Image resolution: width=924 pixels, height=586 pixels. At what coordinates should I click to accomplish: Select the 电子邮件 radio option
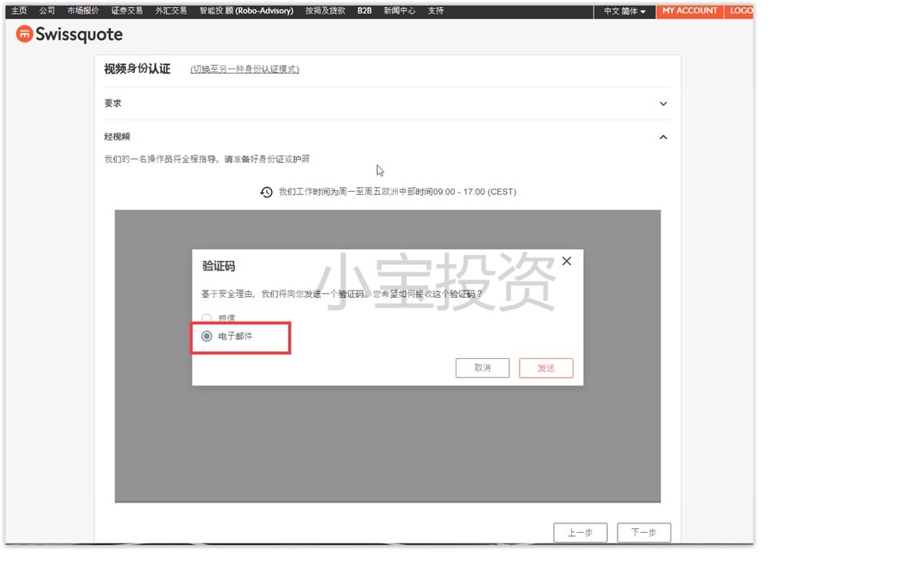click(207, 336)
